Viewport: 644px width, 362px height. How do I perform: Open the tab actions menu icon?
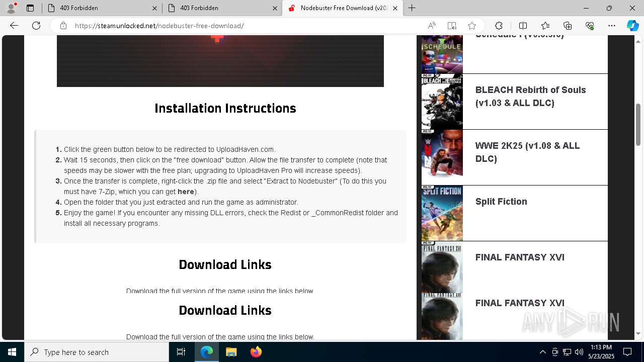point(30,8)
